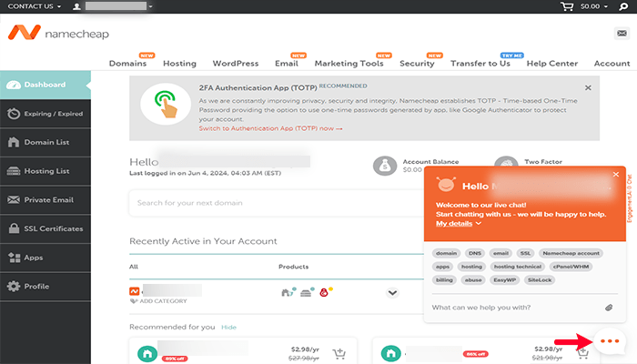Click the Dashboard gauge icon in sidebar

tap(14, 85)
